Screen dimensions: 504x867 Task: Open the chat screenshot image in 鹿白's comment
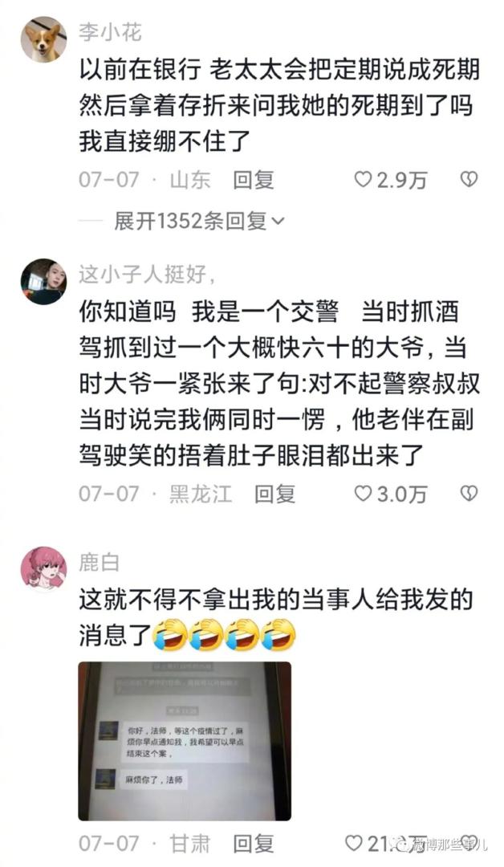tap(185, 741)
